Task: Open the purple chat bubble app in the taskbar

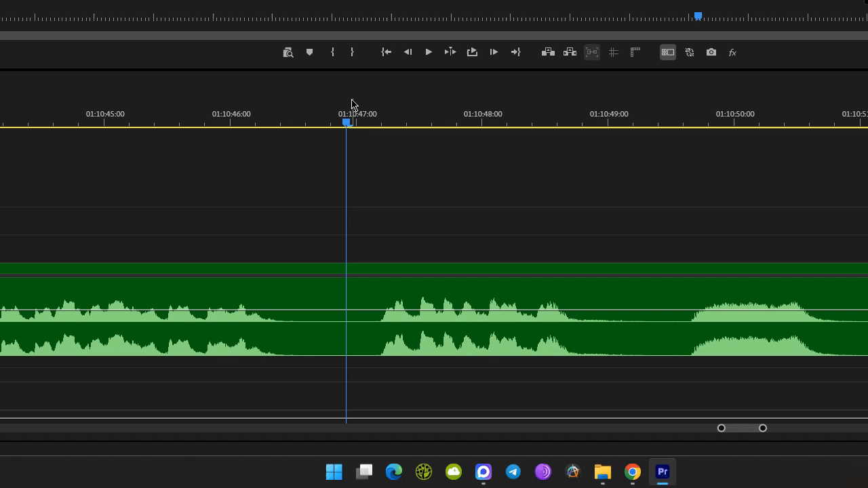Action: click(484, 472)
